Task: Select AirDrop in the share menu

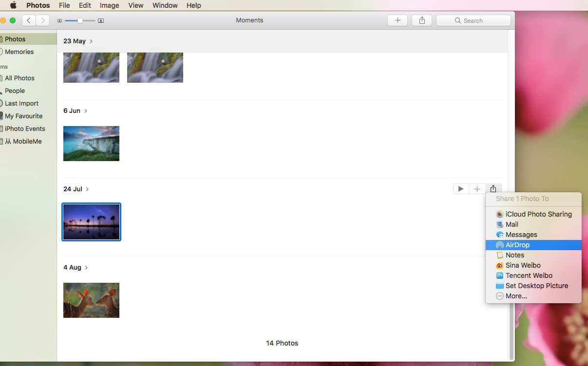Action: tap(517, 245)
